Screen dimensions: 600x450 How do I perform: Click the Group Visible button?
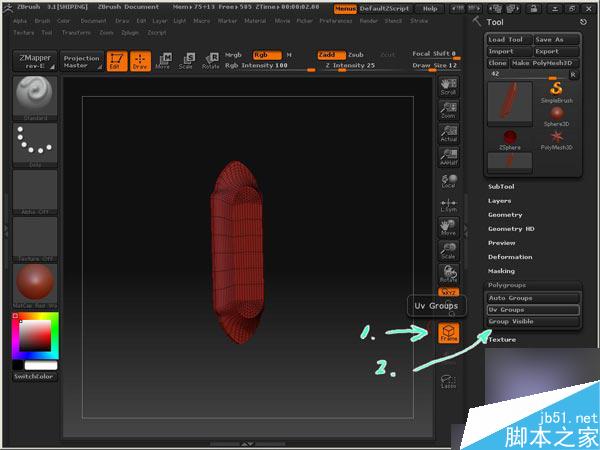click(533, 322)
